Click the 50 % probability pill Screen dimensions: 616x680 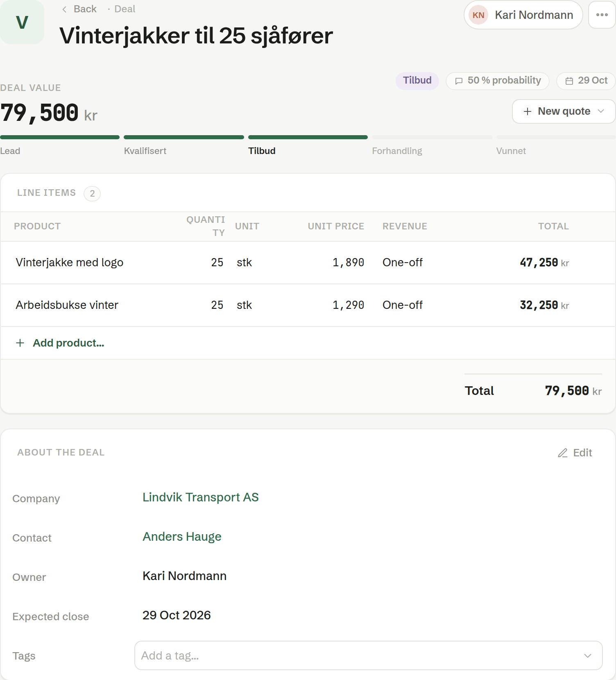(x=497, y=80)
